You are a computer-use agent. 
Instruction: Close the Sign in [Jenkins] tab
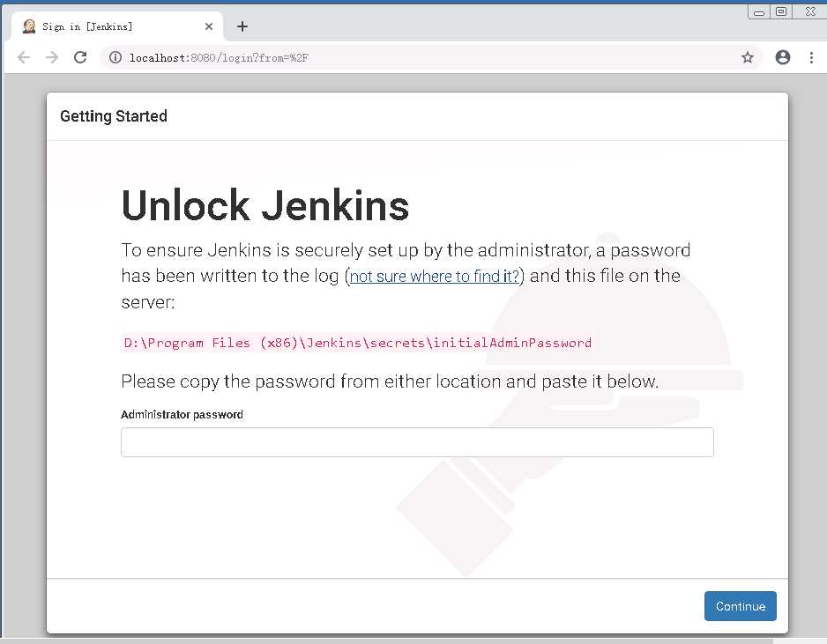[x=209, y=26]
